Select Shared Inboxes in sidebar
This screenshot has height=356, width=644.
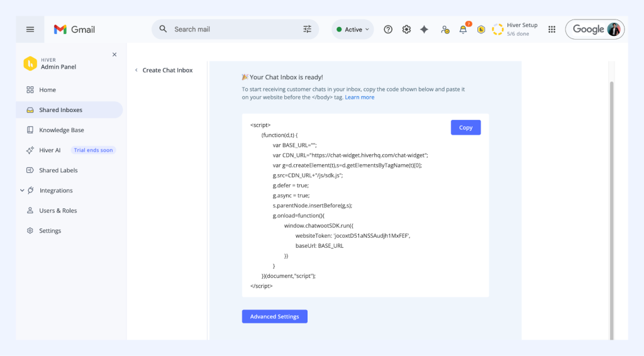[60, 110]
